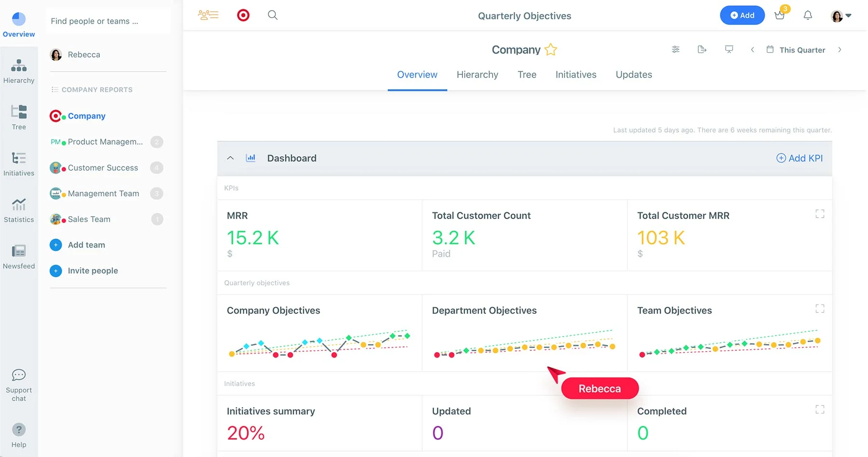Open the profile dropdown arrow

(x=850, y=15)
